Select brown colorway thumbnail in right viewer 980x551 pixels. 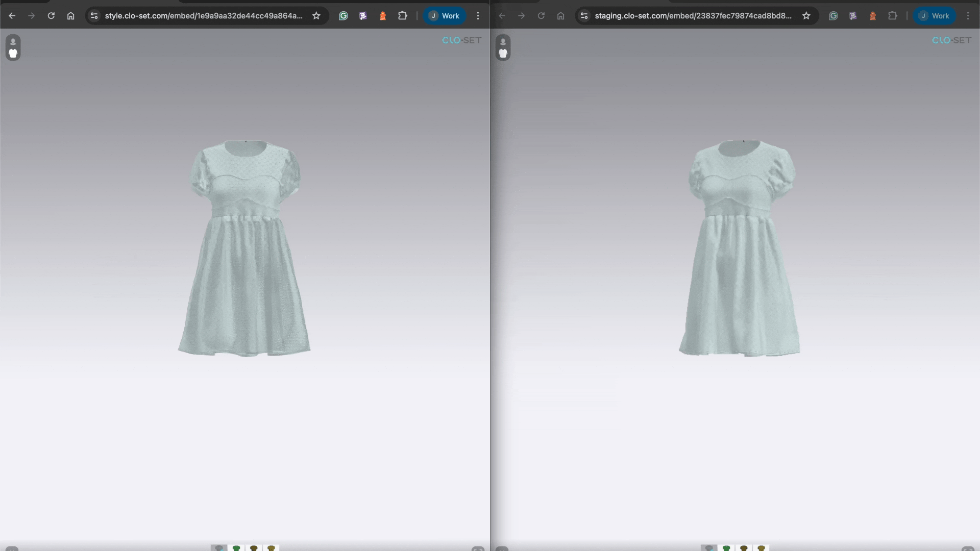coord(744,548)
